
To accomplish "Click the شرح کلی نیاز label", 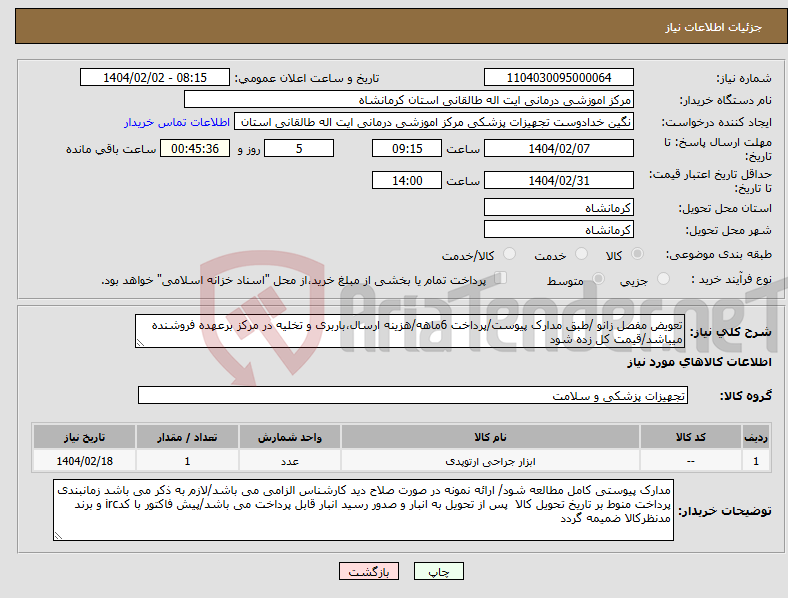I will coord(730,332).
